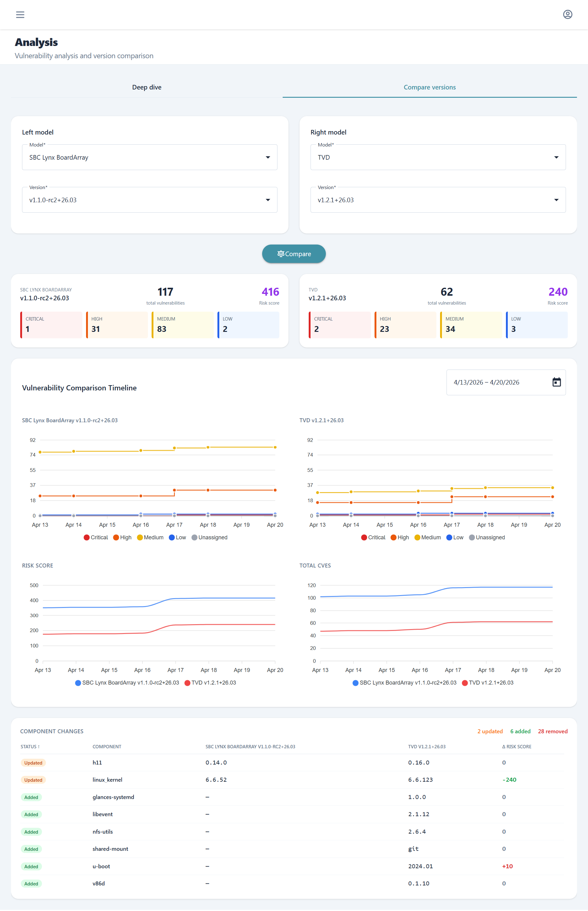
Task: Expand the Left model Version dropdown
Action: (x=149, y=200)
